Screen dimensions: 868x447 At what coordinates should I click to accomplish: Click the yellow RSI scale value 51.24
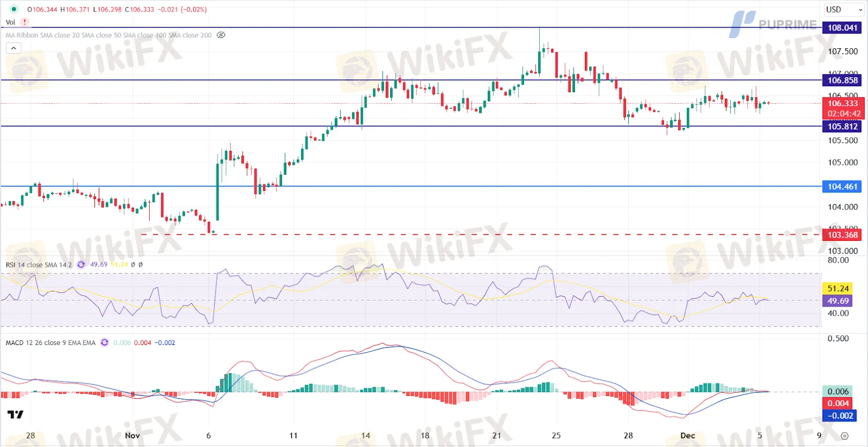tap(838, 289)
